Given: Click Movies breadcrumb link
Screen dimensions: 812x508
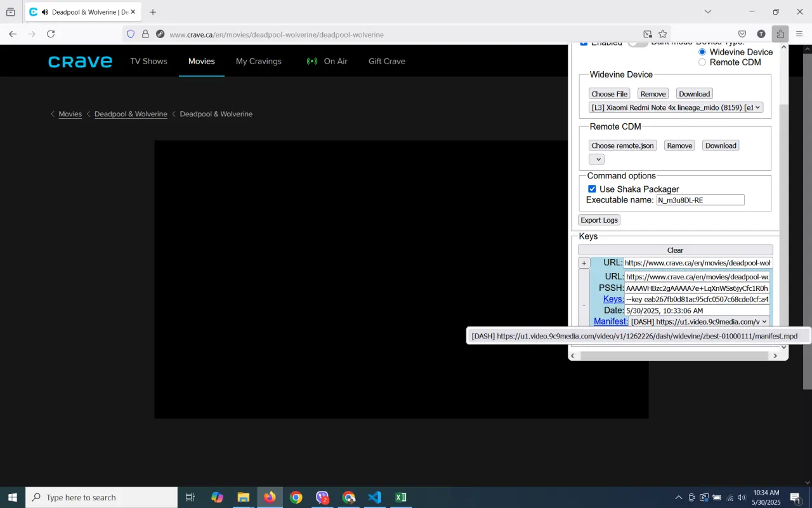Looking at the screenshot, I should 70,114.
